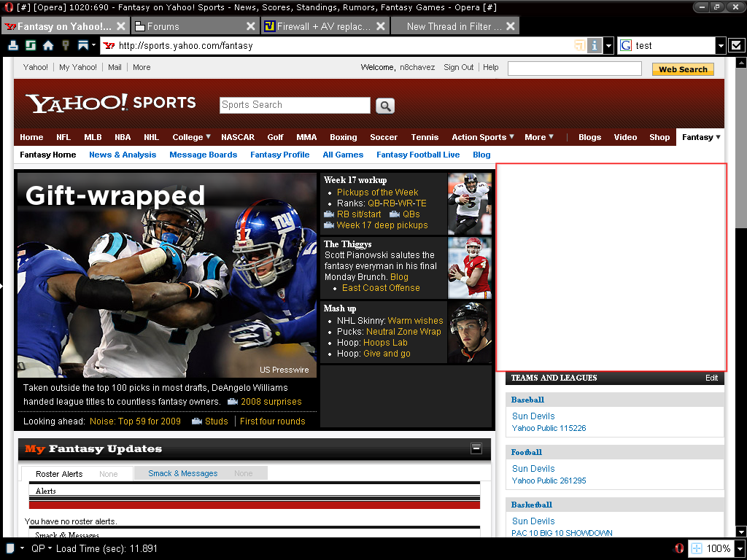747x560 pixels.
Task: Open the address bar history dropdown
Action: point(608,45)
